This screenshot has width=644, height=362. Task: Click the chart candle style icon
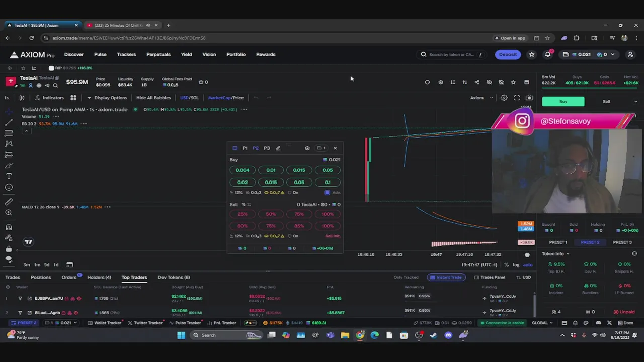(x=22, y=98)
